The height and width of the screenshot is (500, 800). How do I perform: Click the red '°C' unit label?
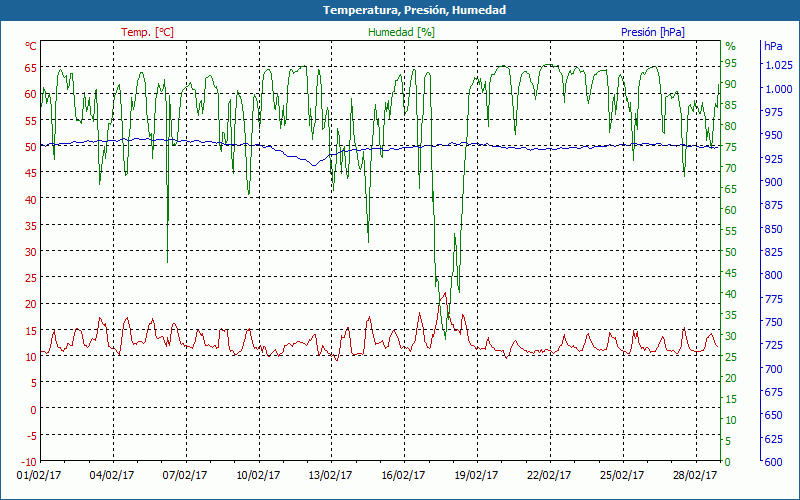point(31,46)
